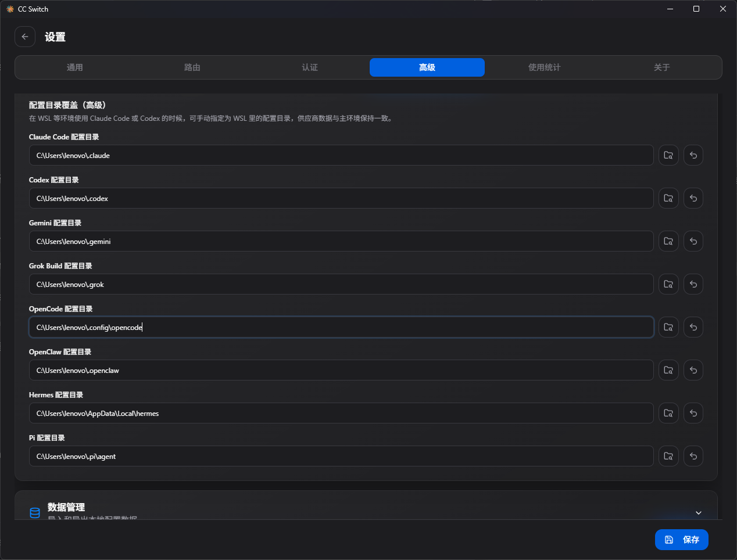Open the 使用统计 tab
Image resolution: width=737 pixels, height=560 pixels.
pos(545,67)
